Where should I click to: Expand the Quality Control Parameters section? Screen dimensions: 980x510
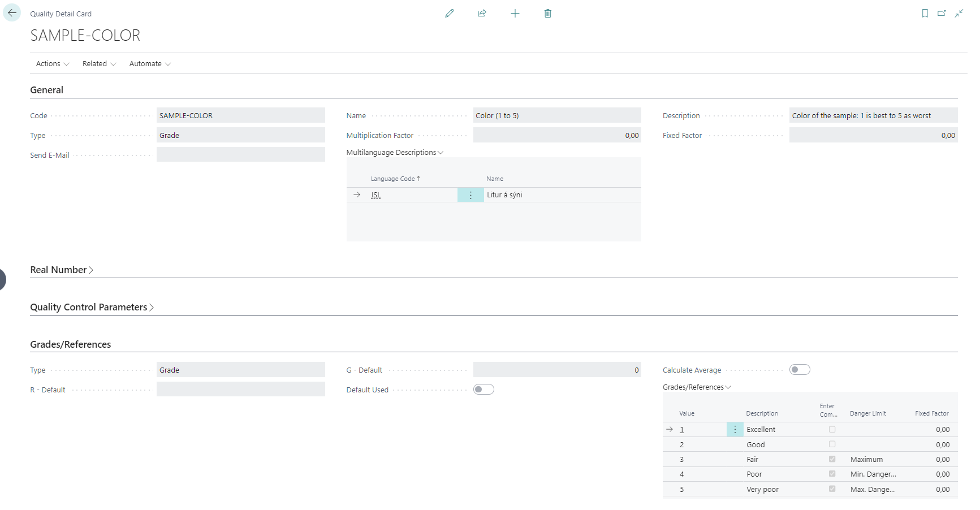click(x=92, y=308)
